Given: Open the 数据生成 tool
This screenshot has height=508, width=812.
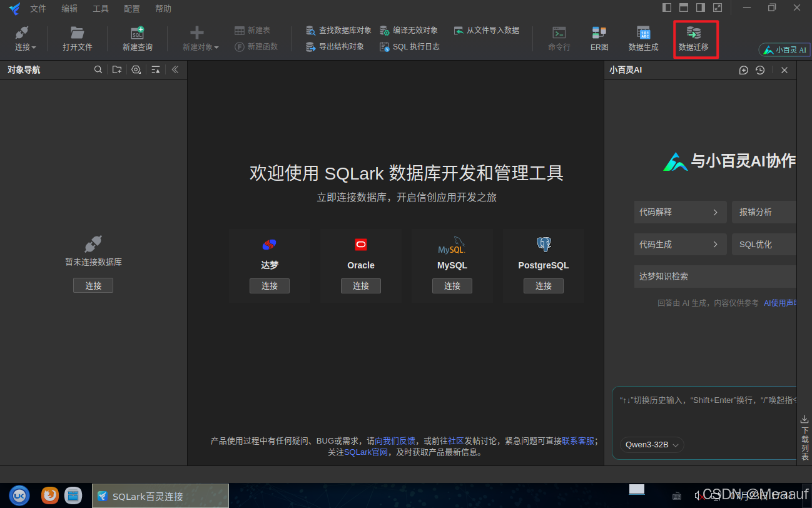Looking at the screenshot, I should (x=643, y=39).
